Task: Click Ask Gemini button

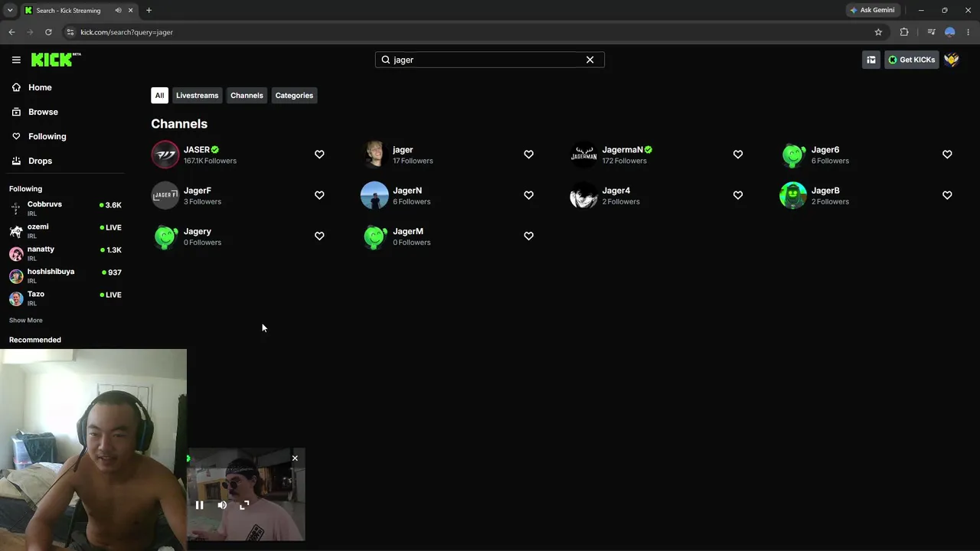Action: pos(872,10)
